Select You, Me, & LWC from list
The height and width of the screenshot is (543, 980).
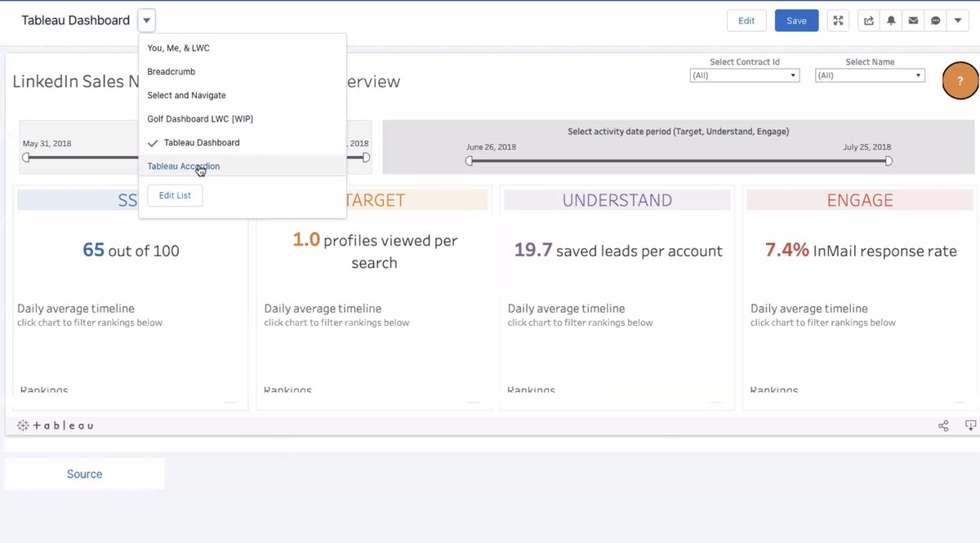click(x=243, y=48)
